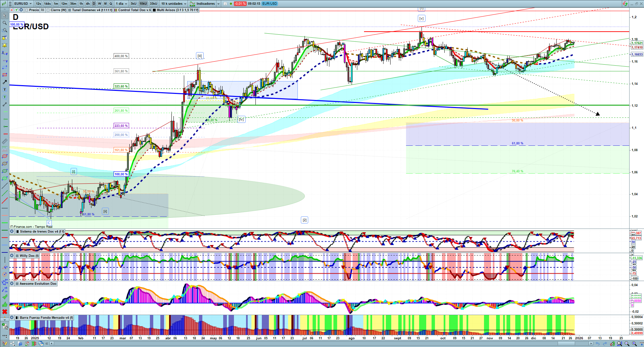Viewport: 644px width, 347px height.
Task: Toggle the monthly M timeframe button
Action: coord(105,4)
